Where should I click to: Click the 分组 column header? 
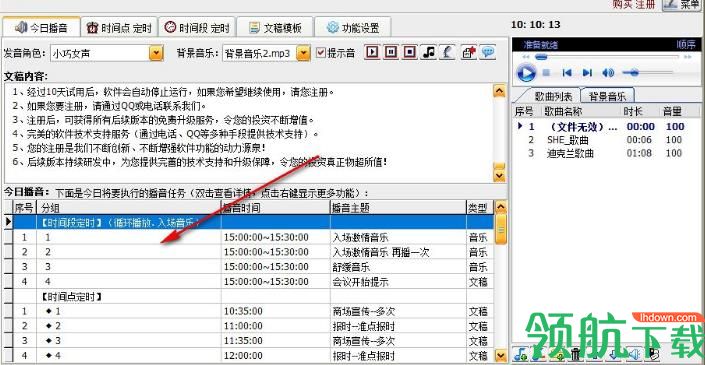coord(128,208)
